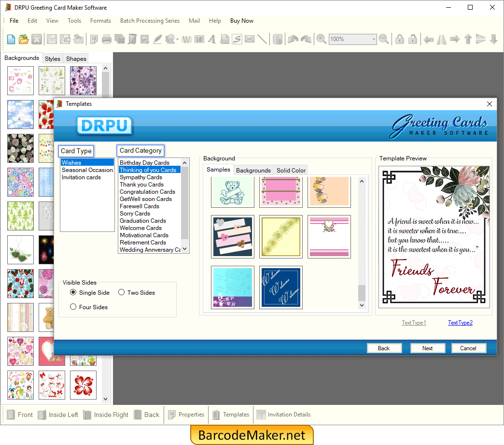The height and width of the screenshot is (445, 504).
Task: Close the Templates dialog
Action: coord(489,104)
